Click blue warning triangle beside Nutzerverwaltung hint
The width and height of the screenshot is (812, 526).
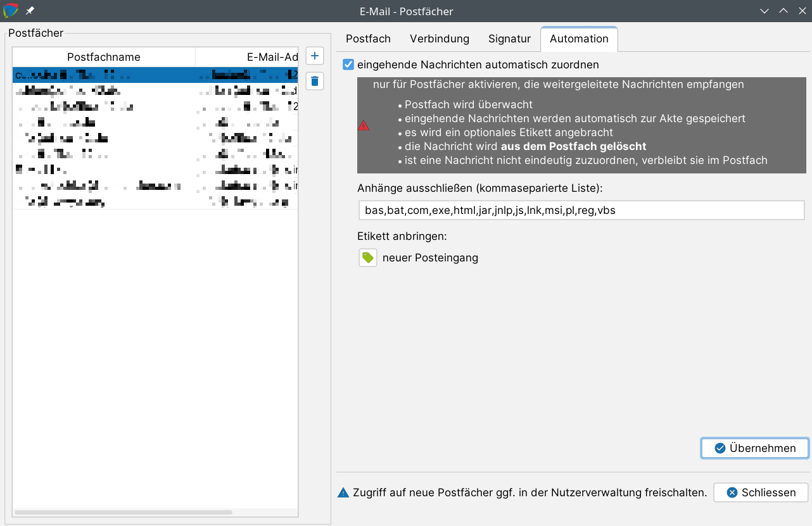pos(343,492)
